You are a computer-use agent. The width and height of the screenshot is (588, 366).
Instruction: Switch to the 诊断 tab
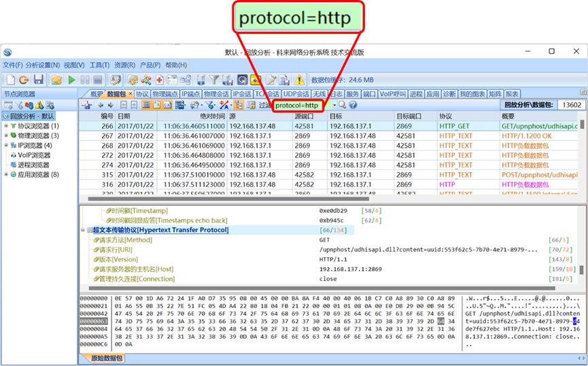449,94
